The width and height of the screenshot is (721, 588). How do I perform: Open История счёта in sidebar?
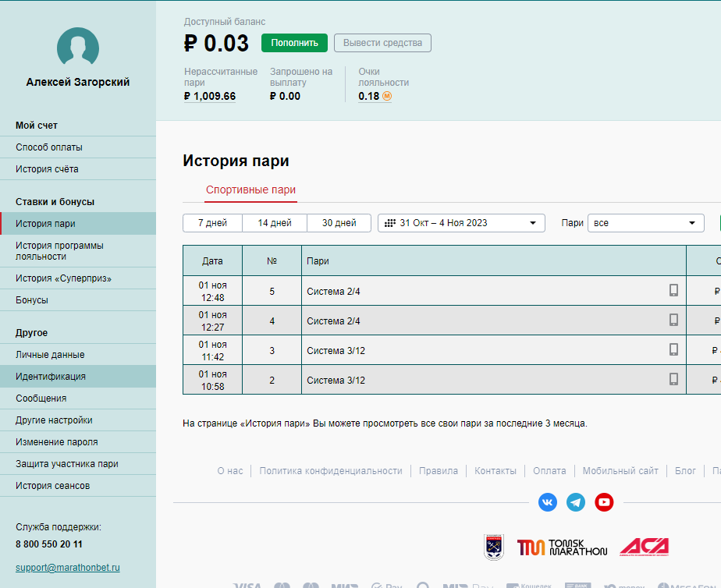(x=78, y=169)
